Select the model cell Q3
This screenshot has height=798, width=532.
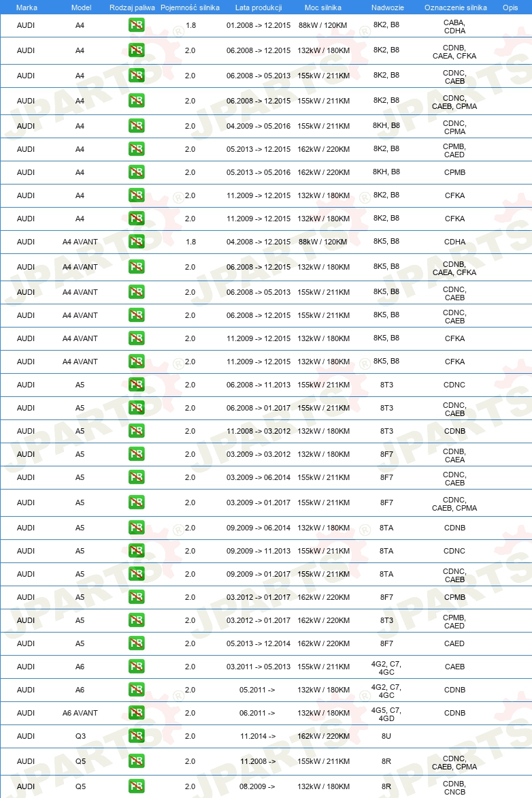point(80,737)
